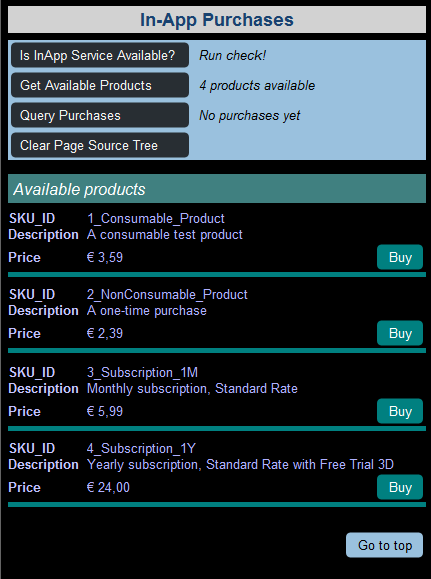431x579 pixels.
Task: Clear Page Source Tree
Action: tap(100, 145)
